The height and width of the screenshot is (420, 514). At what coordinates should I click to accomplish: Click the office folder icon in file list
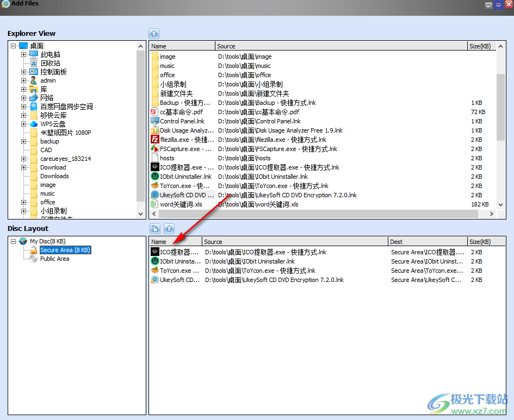(x=154, y=75)
